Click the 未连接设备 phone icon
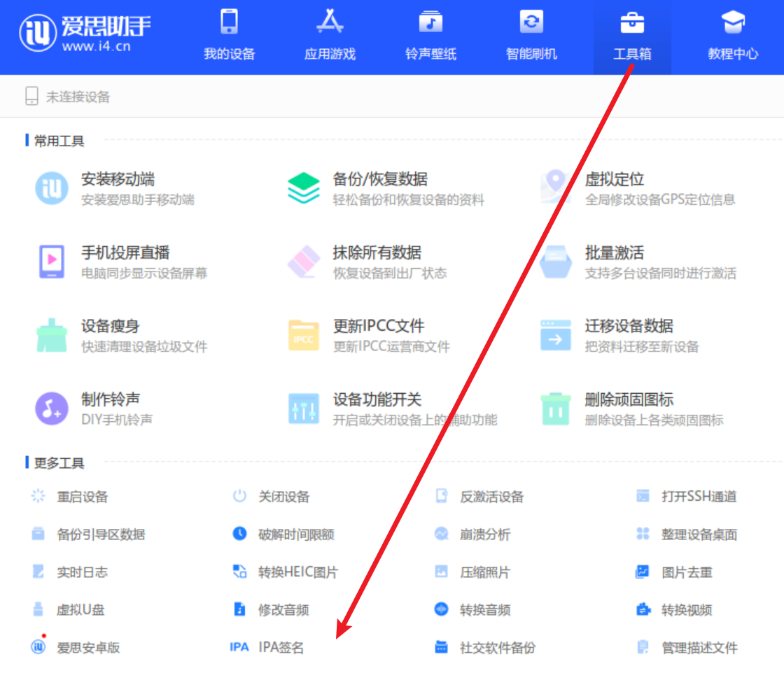The image size is (784, 673). pyautogui.click(x=31, y=96)
